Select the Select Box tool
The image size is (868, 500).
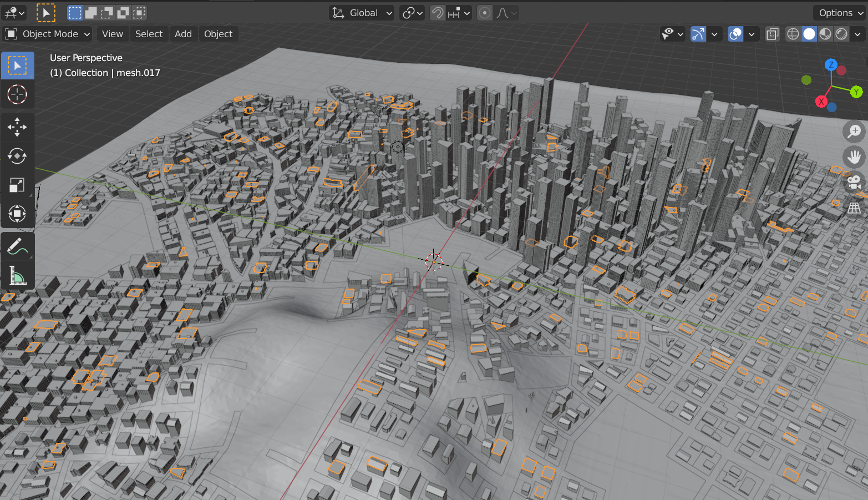coord(17,65)
